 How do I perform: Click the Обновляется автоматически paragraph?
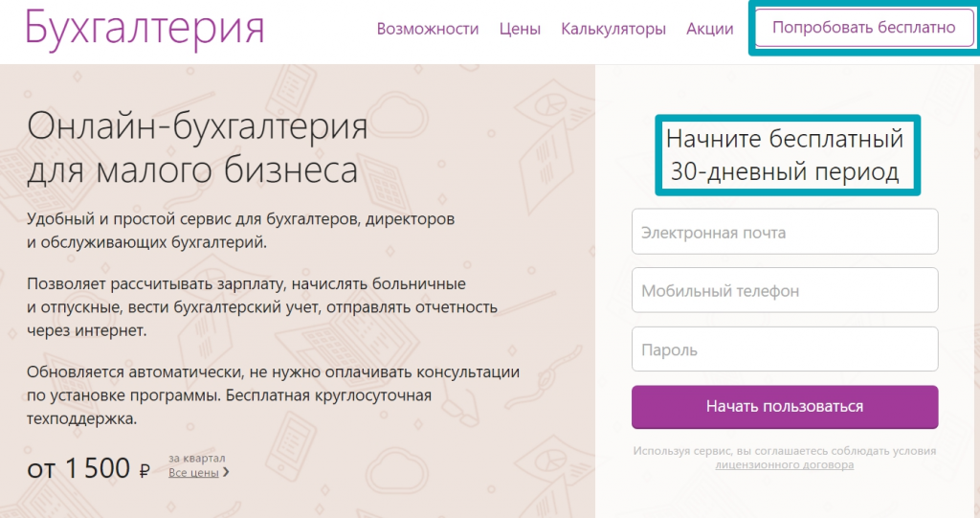pos(273,394)
